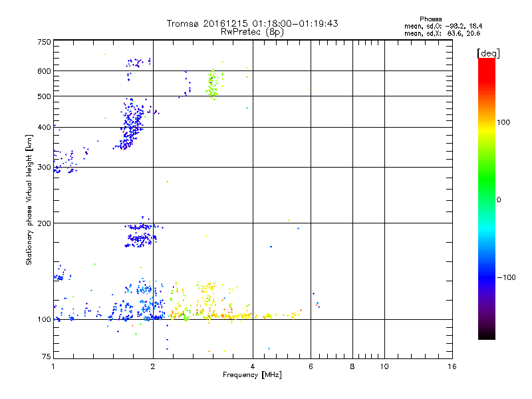Click the plot title 'Tromsø 20161215 01:18:00-01:19:43'
Viewport: 532px width, 399px height.
point(252,23)
